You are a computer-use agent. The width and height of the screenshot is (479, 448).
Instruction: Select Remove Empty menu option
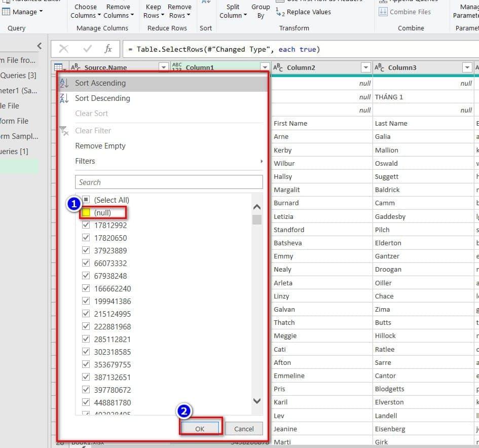pyautogui.click(x=100, y=146)
